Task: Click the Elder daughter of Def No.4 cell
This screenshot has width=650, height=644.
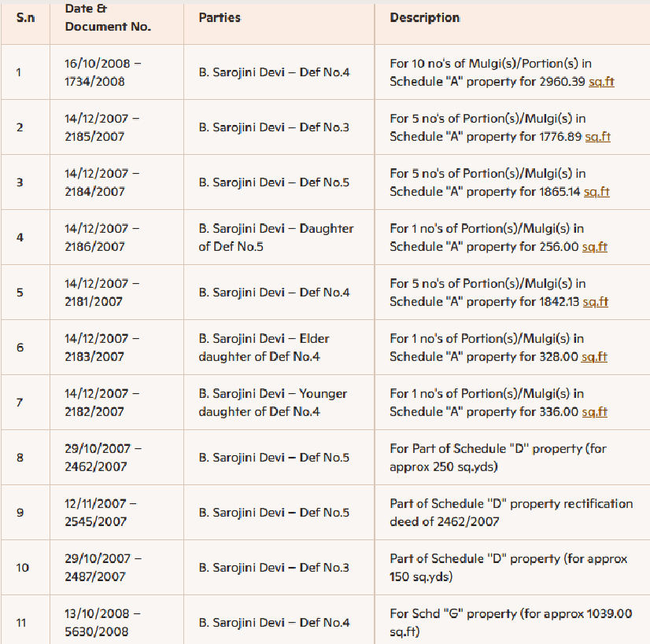Action: point(264,348)
